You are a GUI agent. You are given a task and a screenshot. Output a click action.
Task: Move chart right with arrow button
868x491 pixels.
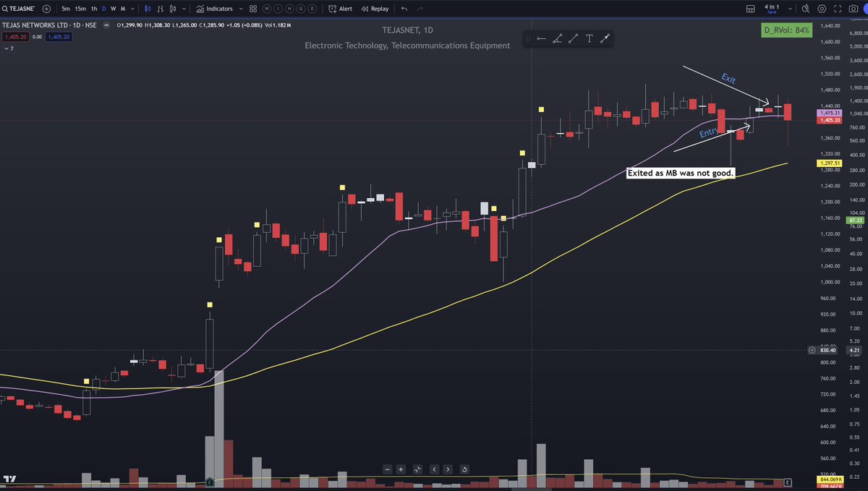pyautogui.click(x=448, y=469)
